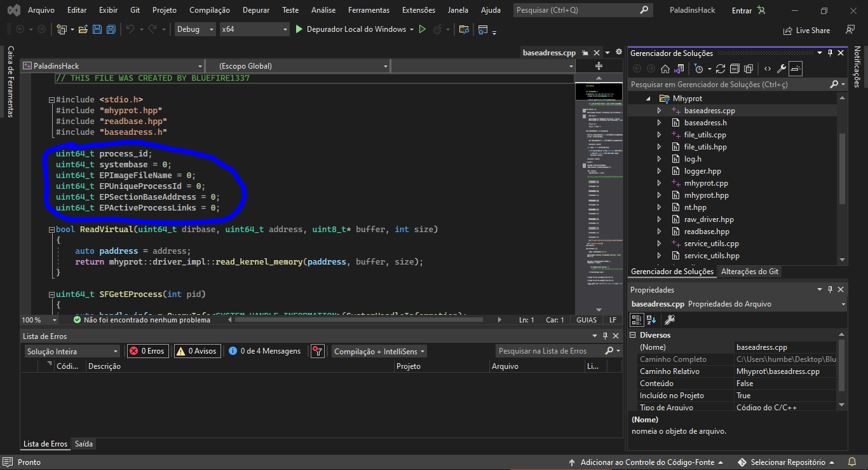
Task: Open Compilação + IntelliSense dropdown
Action: point(378,351)
